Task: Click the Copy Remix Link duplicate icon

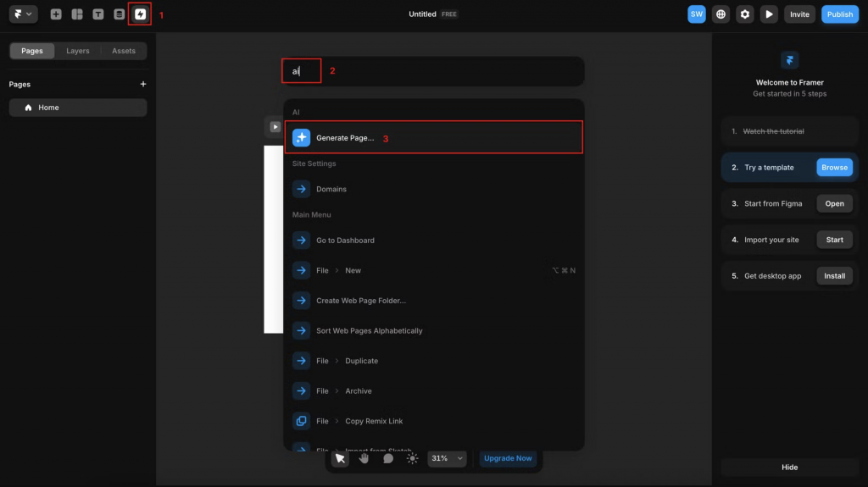Action: pos(301,421)
